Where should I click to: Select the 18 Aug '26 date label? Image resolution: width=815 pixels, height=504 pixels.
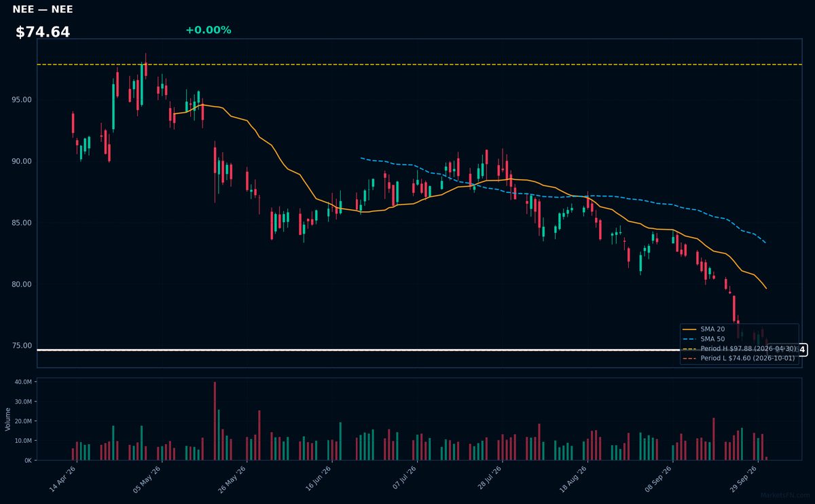coord(574,479)
